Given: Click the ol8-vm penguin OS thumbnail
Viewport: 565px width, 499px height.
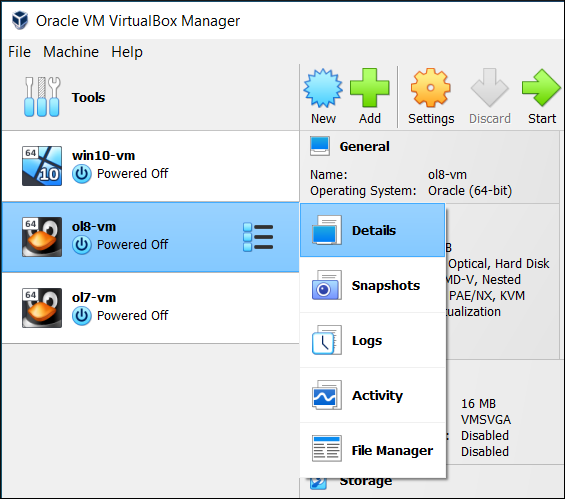Looking at the screenshot, I should (42, 237).
